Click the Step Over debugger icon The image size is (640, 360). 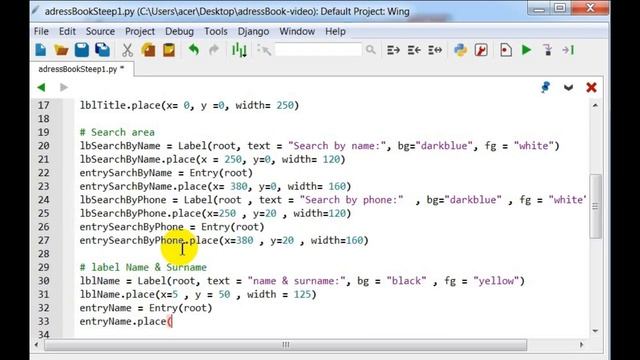[568, 50]
